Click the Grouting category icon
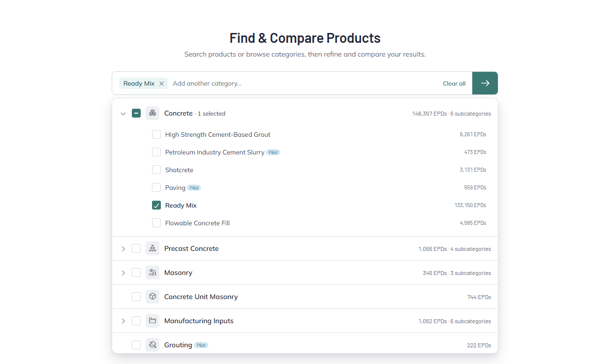The width and height of the screenshot is (610, 364). (152, 345)
